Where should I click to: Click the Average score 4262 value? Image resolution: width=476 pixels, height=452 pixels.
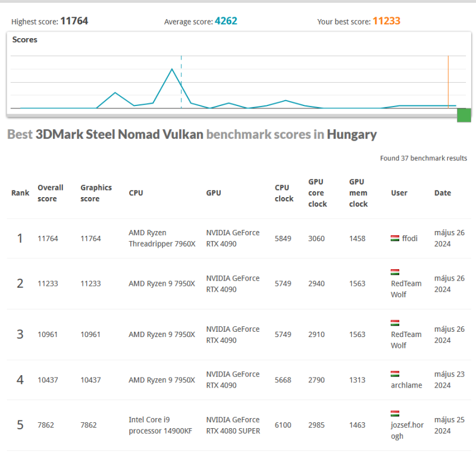click(x=226, y=21)
